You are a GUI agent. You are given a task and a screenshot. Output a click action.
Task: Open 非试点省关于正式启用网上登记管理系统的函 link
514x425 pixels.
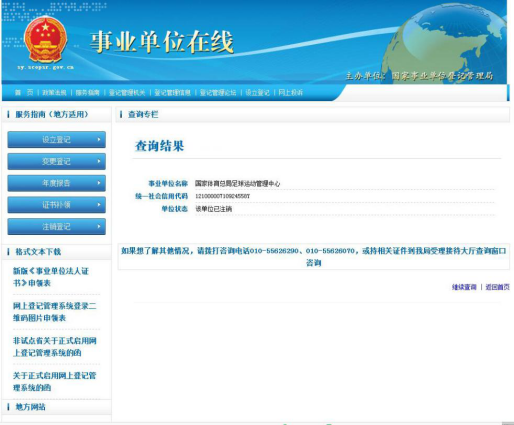[54, 347]
